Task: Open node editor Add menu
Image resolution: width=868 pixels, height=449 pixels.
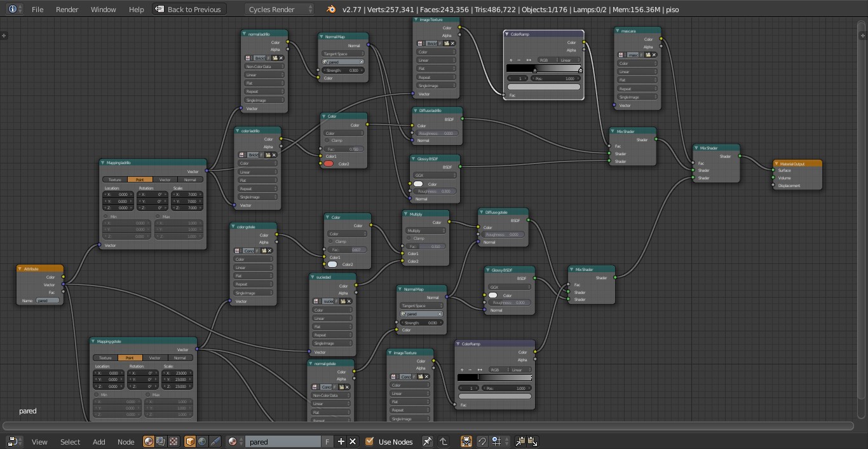Action: tap(98, 441)
